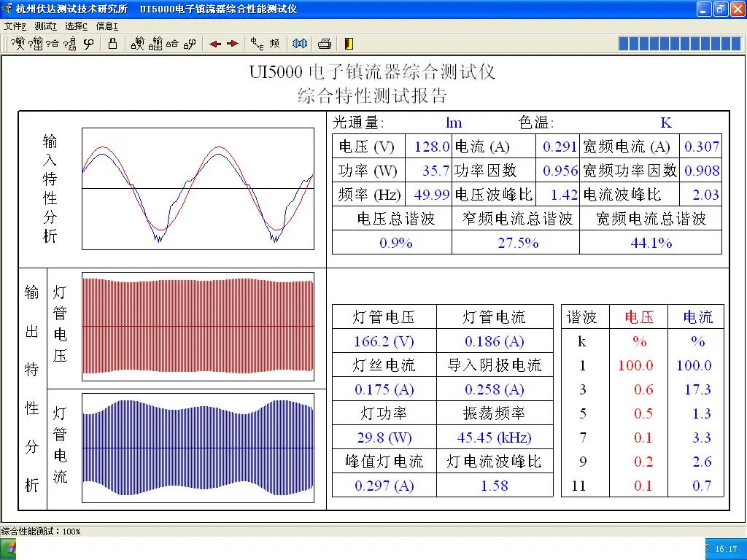Click the blue progress bar in the toolbar
747x560 pixels.
[681, 44]
